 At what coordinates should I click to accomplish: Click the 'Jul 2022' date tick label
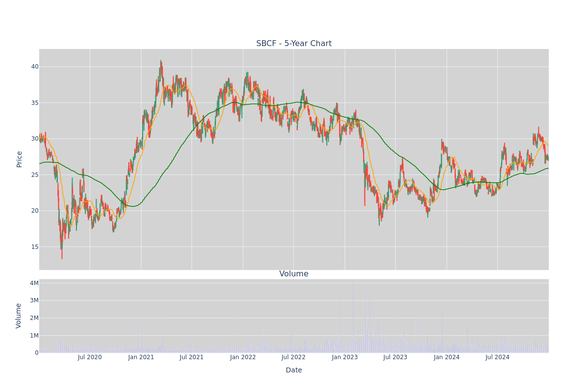294,357
